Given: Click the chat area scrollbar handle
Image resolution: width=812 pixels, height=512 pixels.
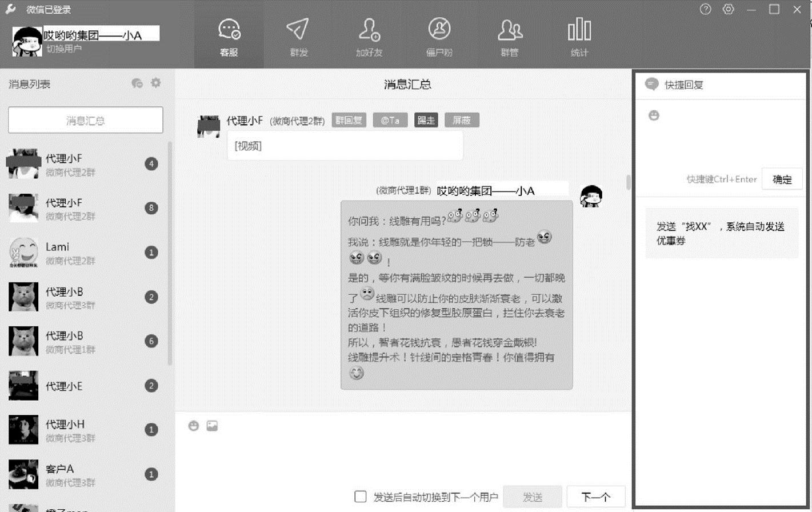Looking at the screenshot, I should pyautogui.click(x=629, y=182).
